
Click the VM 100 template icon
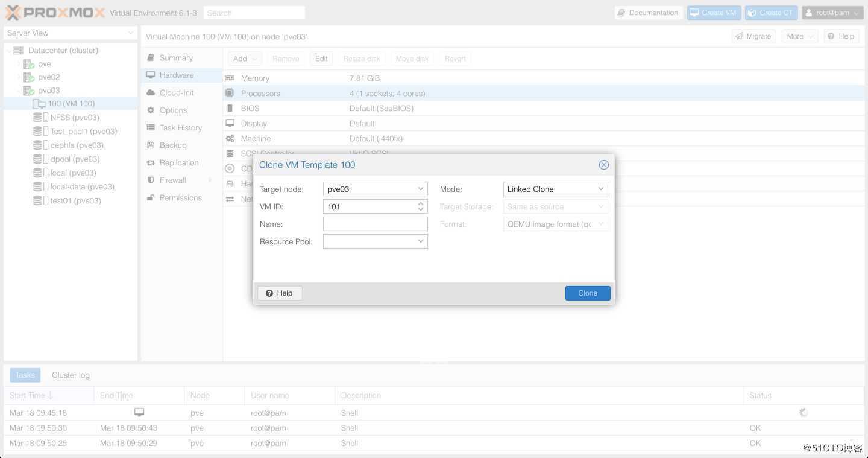39,104
